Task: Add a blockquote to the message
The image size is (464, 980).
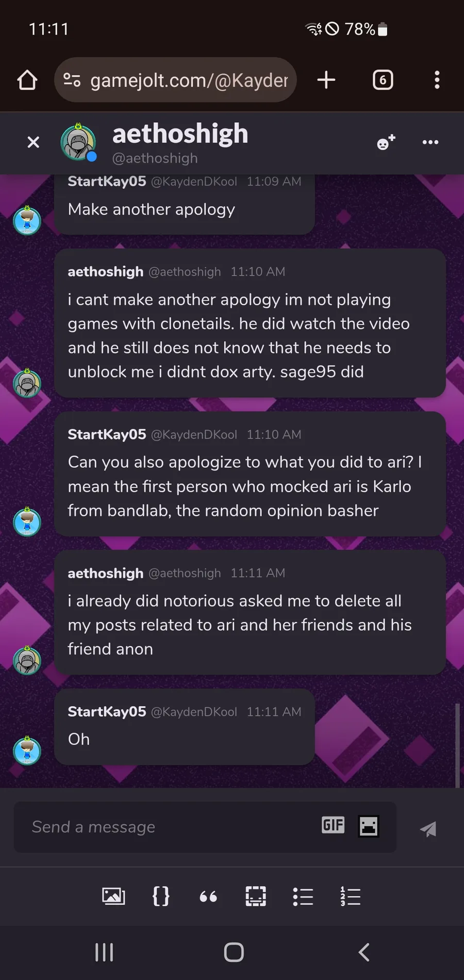Action: (x=208, y=897)
